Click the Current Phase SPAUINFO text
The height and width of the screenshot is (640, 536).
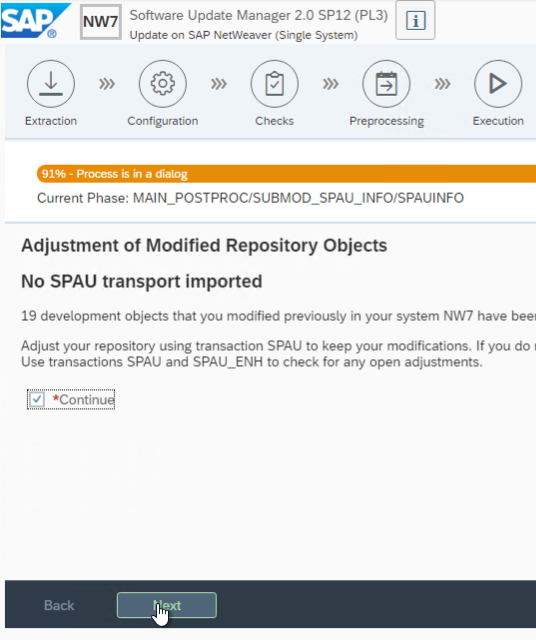[250, 198]
